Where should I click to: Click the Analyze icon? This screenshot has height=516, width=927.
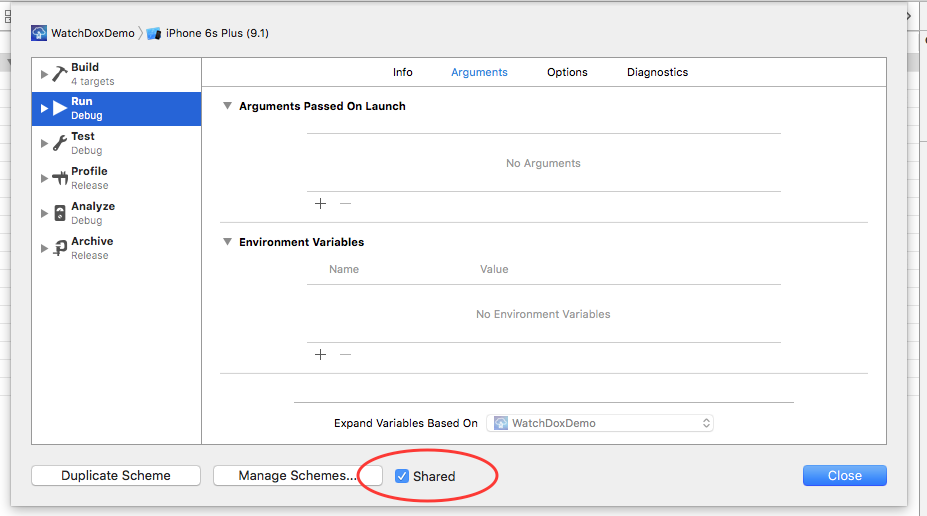(60, 213)
